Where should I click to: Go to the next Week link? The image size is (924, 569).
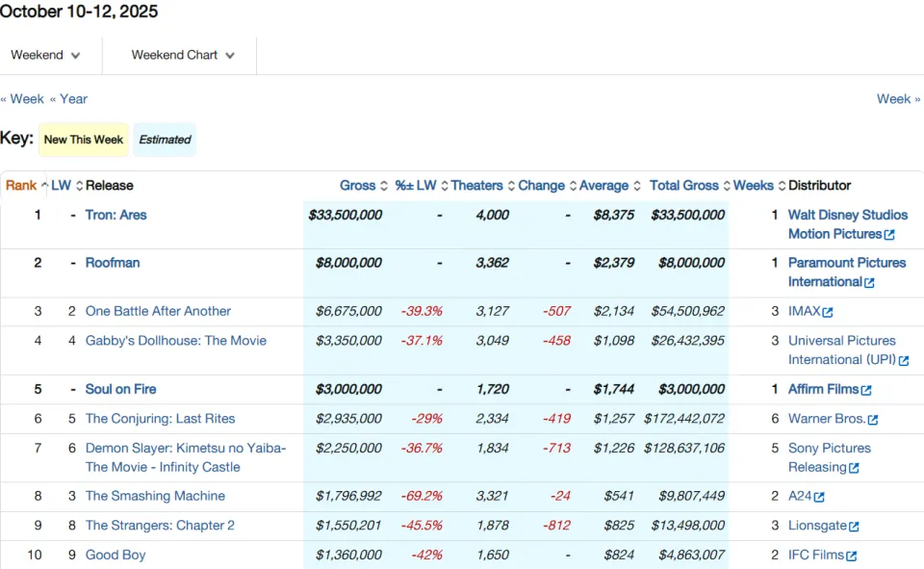899,99
